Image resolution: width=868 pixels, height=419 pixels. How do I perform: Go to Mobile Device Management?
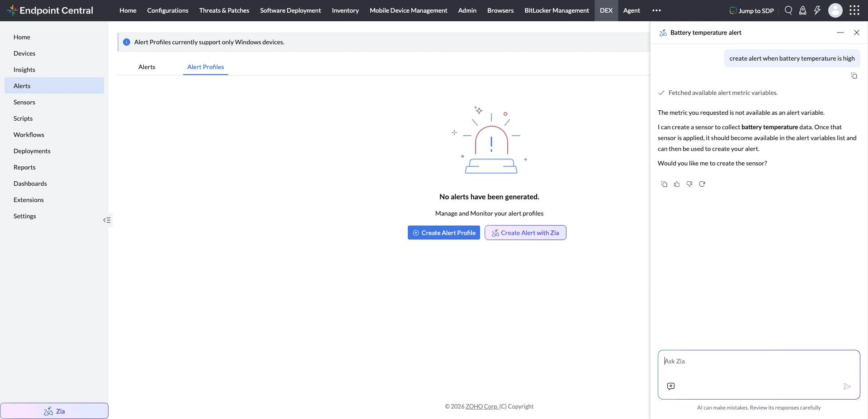click(x=409, y=10)
